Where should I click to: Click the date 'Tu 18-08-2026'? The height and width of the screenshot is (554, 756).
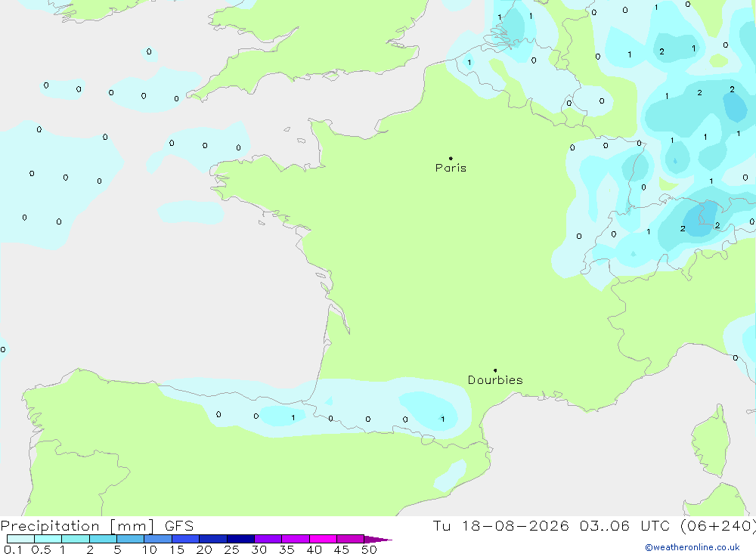pos(501,525)
